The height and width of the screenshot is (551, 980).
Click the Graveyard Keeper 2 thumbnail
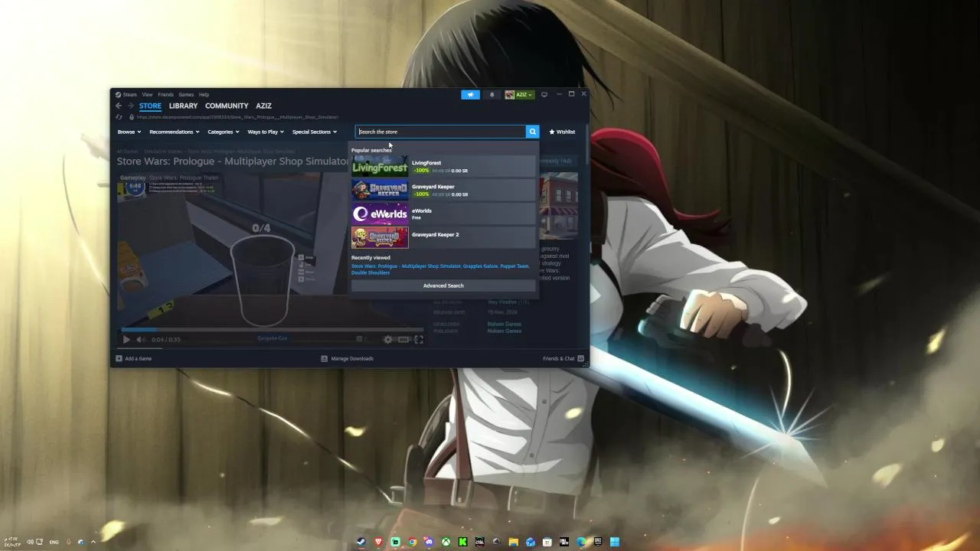(380, 237)
